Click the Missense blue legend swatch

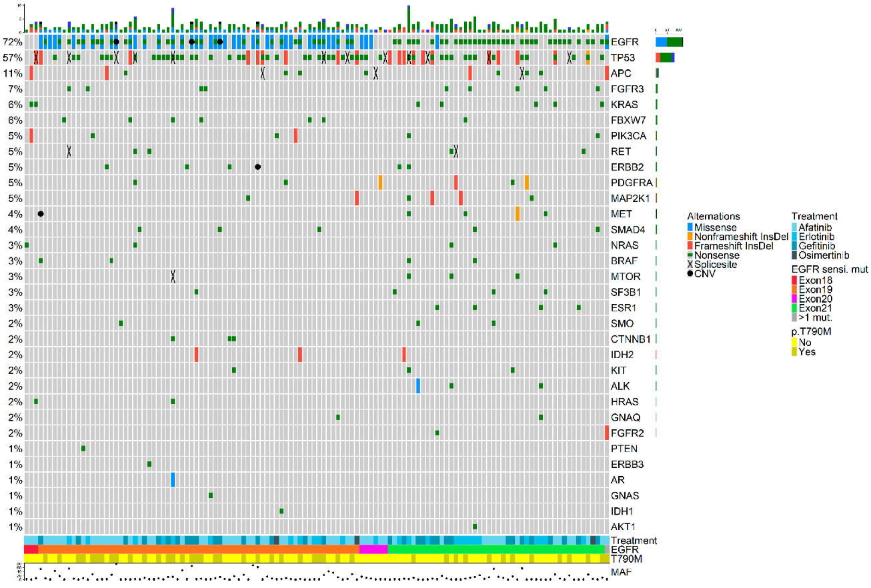tap(691, 228)
